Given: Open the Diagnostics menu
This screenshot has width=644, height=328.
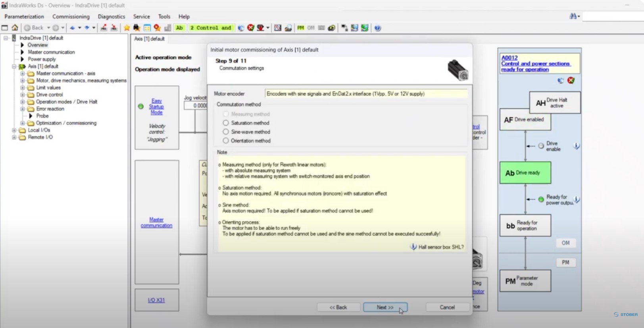Looking at the screenshot, I should pos(111,17).
